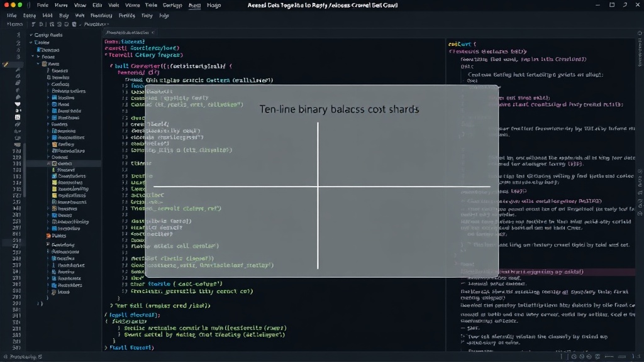The image size is (644, 362).
Task: Click the white tray icon in activity bar
Action: (x=18, y=104)
